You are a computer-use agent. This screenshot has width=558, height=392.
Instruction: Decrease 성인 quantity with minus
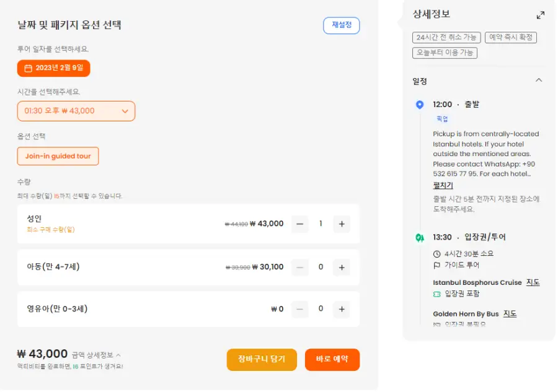pos(299,224)
